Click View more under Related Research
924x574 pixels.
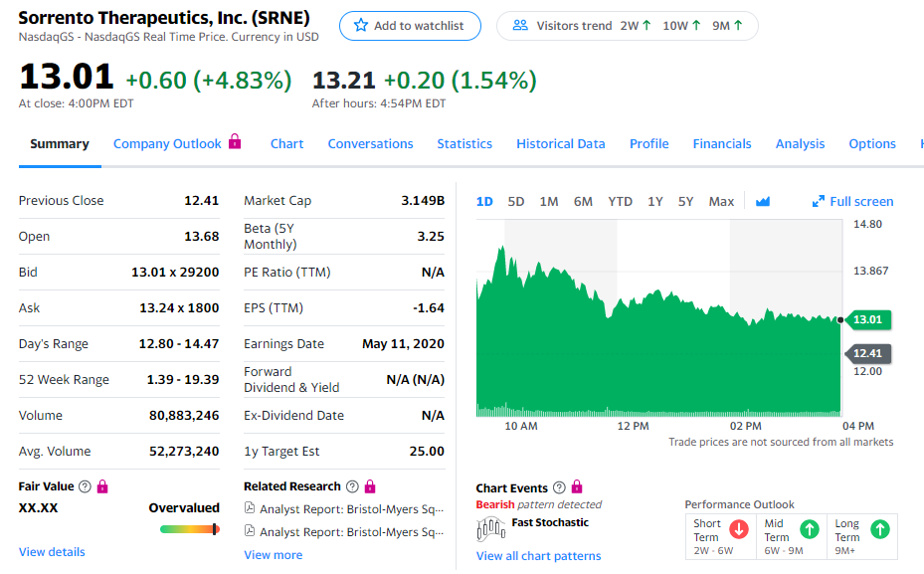[x=274, y=555]
